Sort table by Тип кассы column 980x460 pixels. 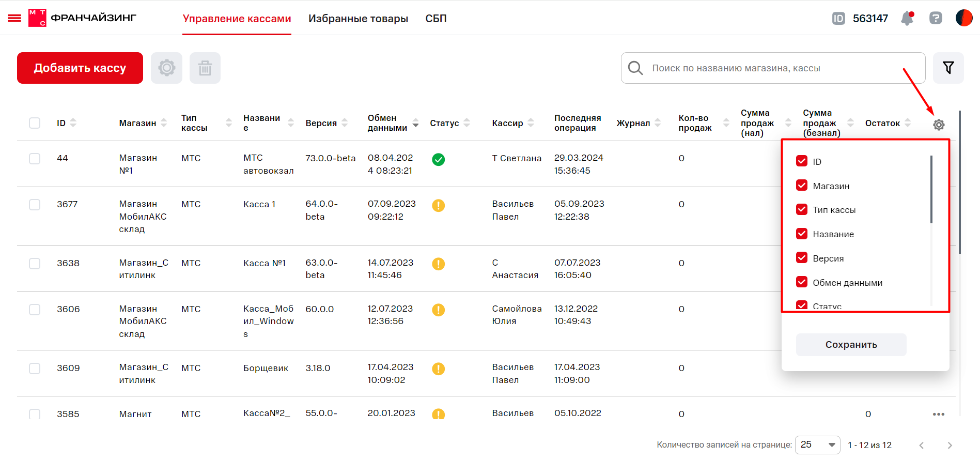coord(229,122)
